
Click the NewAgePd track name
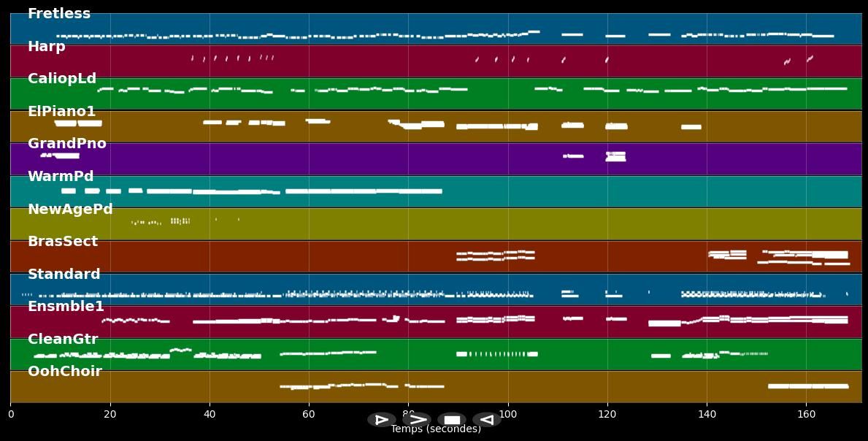[x=70, y=210]
